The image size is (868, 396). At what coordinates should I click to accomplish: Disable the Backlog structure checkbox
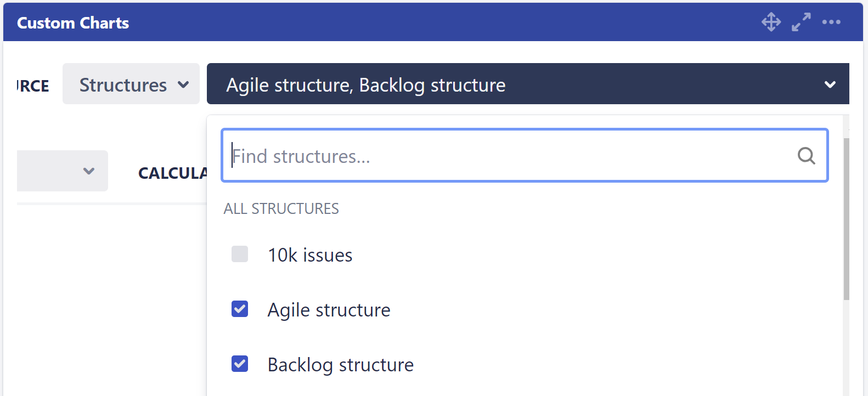240,364
